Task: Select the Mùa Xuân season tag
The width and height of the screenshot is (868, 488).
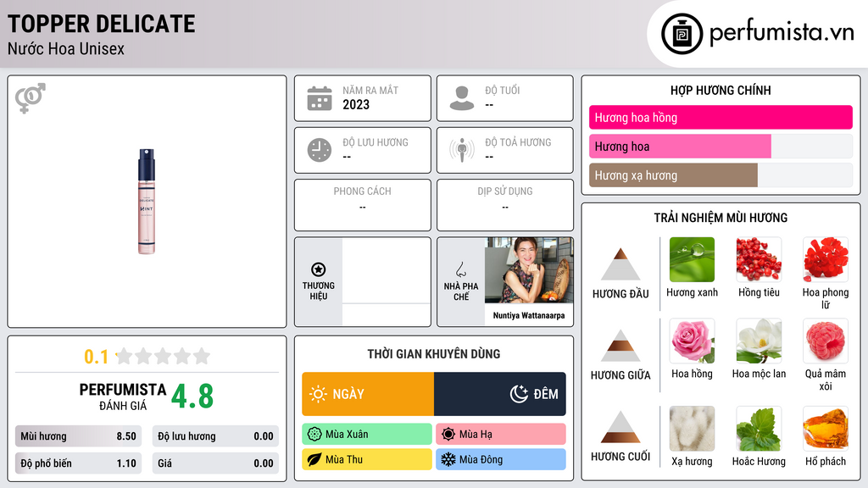Action: (367, 434)
